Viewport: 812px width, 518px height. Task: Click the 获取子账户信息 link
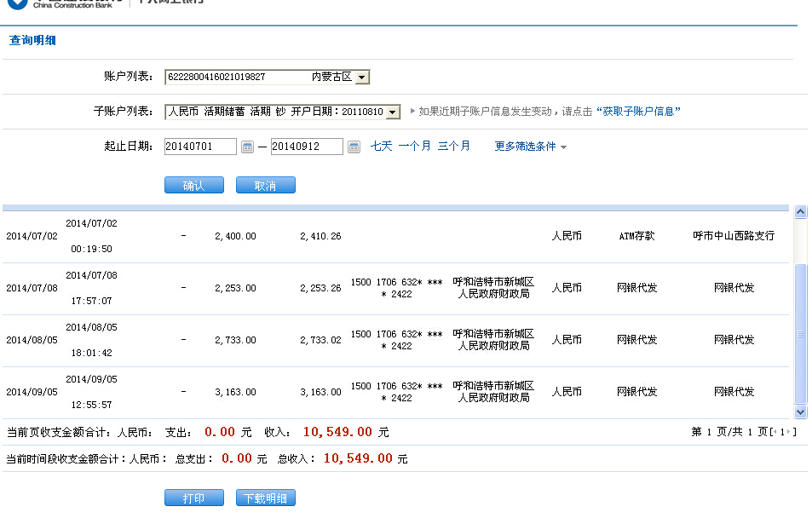point(638,112)
